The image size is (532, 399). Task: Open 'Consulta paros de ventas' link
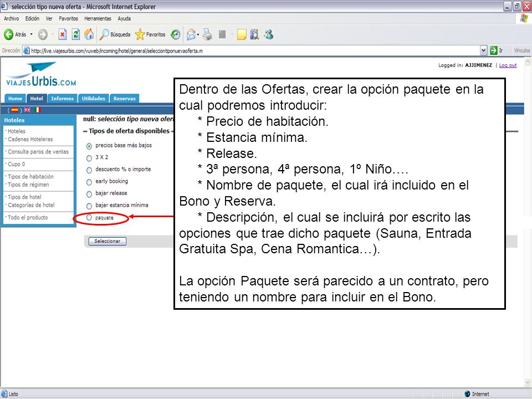point(38,152)
